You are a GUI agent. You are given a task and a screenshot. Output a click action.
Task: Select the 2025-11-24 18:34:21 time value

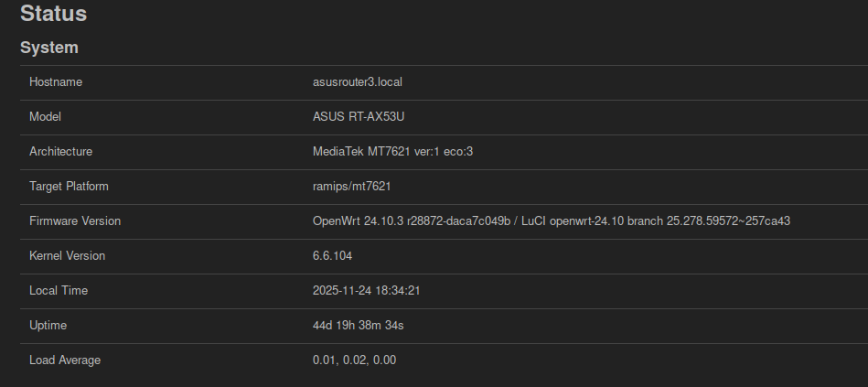coord(366,291)
